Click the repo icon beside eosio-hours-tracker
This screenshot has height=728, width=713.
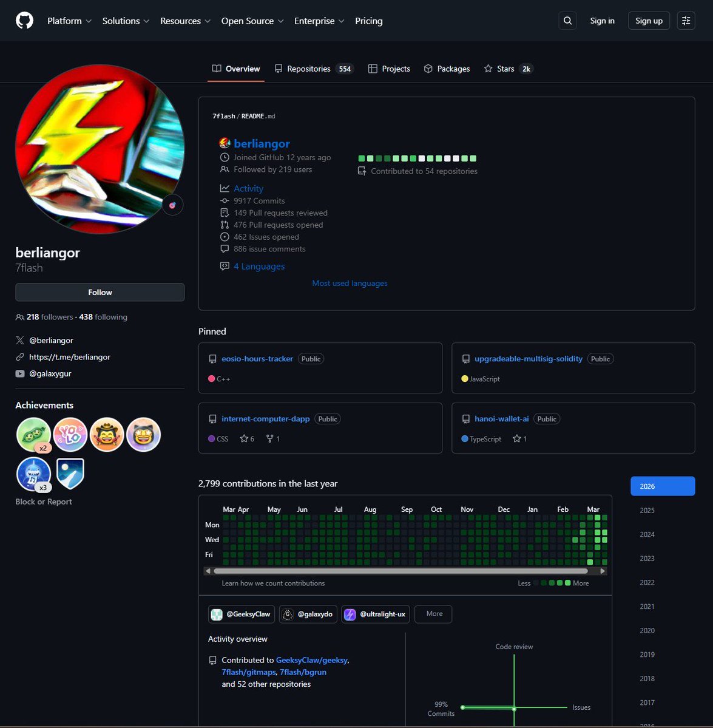(213, 359)
